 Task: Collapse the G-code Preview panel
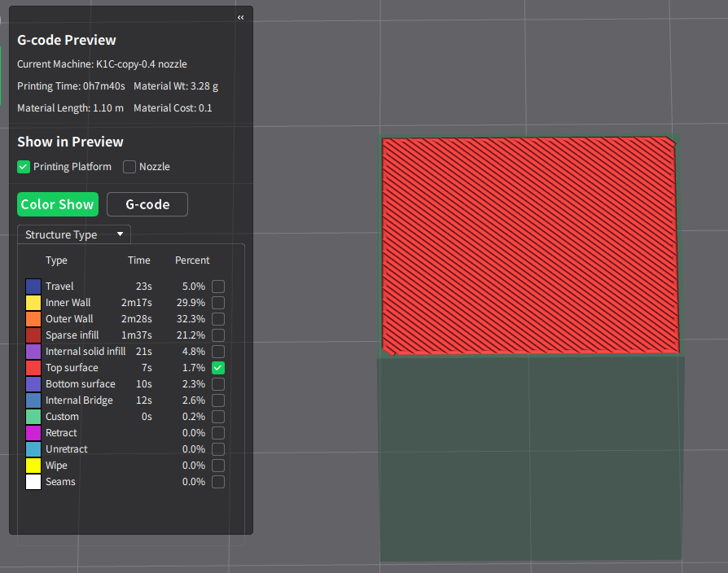coord(241,17)
